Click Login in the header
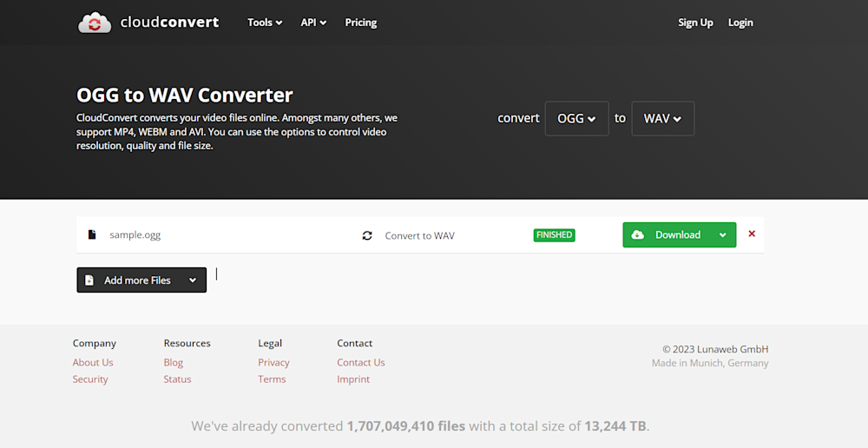868x448 pixels. (740, 23)
